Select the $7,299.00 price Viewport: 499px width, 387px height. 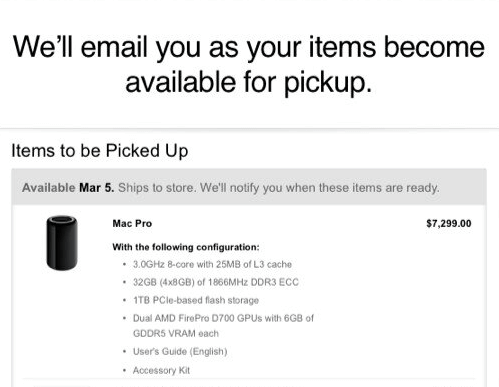[449, 223]
